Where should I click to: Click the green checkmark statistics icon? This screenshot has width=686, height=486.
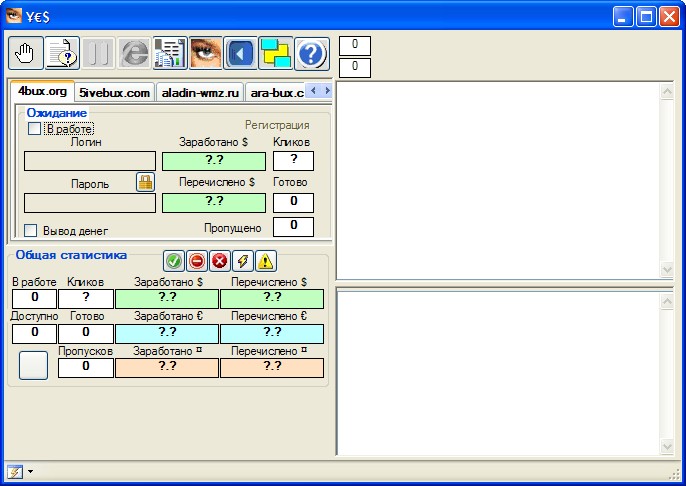pos(174,261)
